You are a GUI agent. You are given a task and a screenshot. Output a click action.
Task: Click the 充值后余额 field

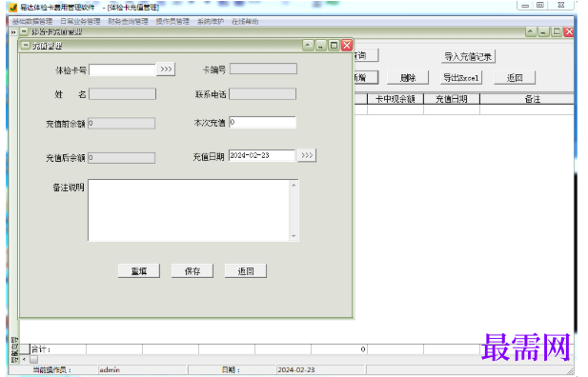point(121,158)
